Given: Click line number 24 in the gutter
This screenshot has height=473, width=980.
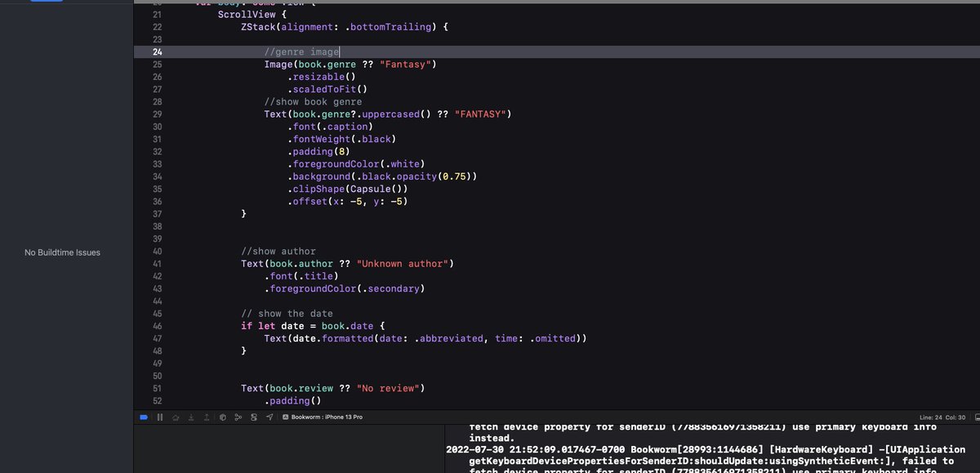Looking at the screenshot, I should coord(158,52).
